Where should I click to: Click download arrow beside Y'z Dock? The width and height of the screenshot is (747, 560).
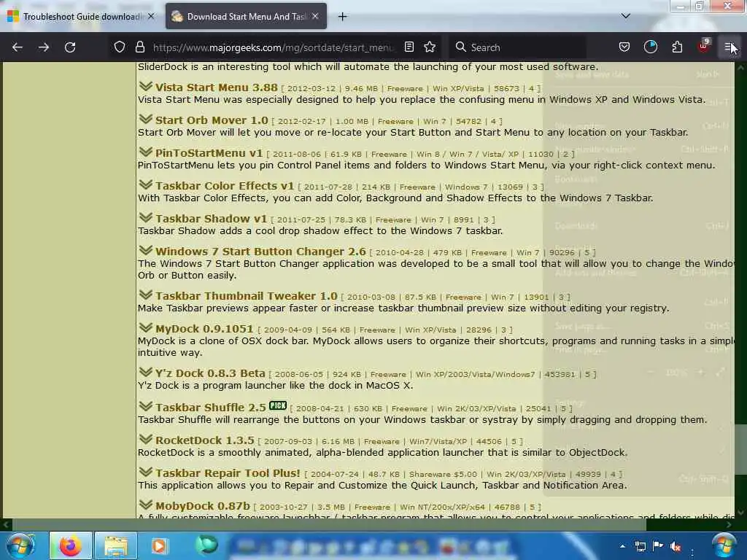click(145, 372)
